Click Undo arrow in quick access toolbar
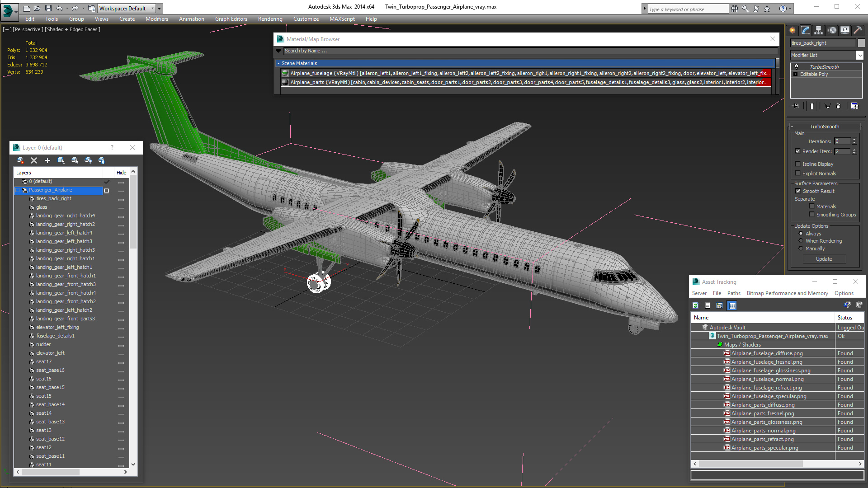The height and width of the screenshot is (488, 868). (59, 8)
